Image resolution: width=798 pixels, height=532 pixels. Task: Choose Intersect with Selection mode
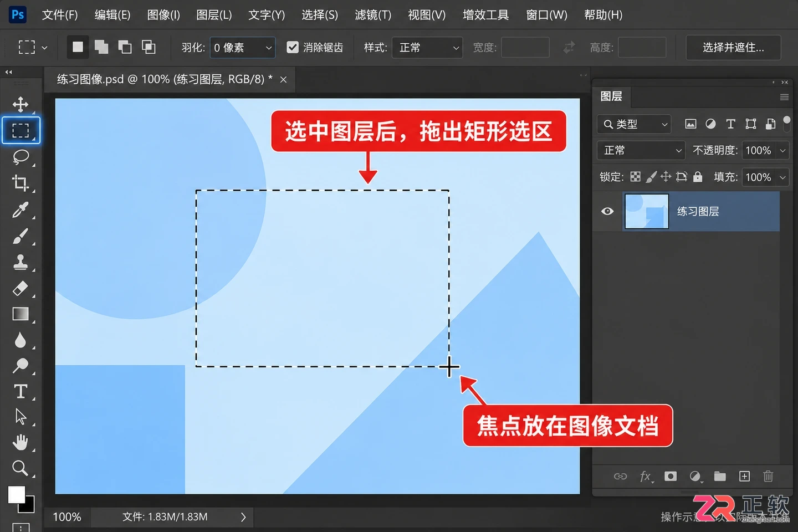(x=149, y=47)
